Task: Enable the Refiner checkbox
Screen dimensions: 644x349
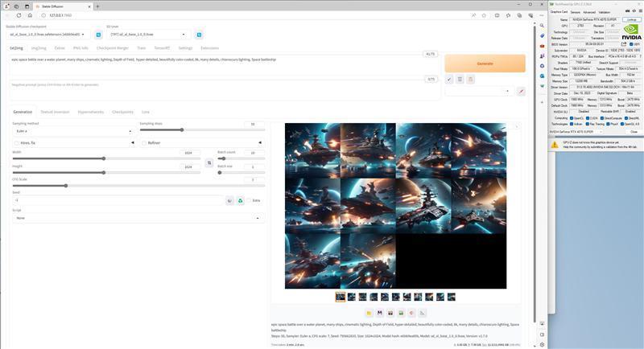Action: coord(144,143)
